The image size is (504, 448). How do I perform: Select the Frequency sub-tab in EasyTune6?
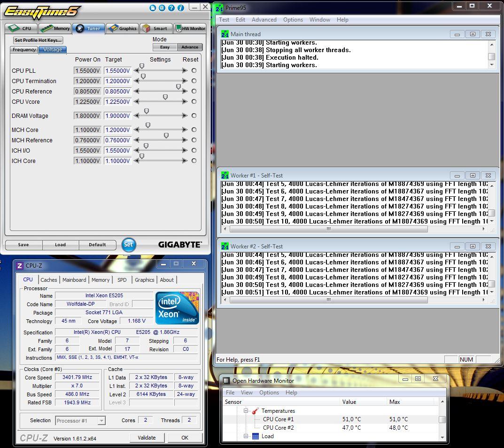(x=24, y=49)
